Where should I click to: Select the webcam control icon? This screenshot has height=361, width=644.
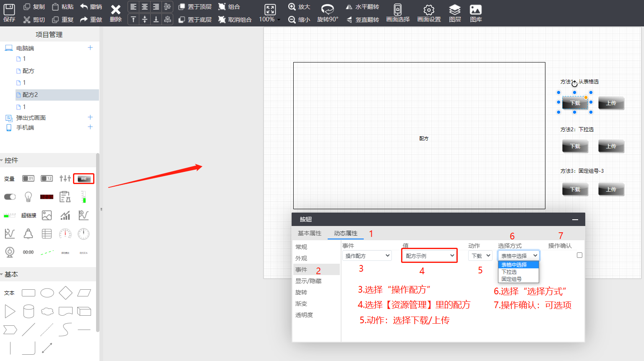click(x=10, y=252)
